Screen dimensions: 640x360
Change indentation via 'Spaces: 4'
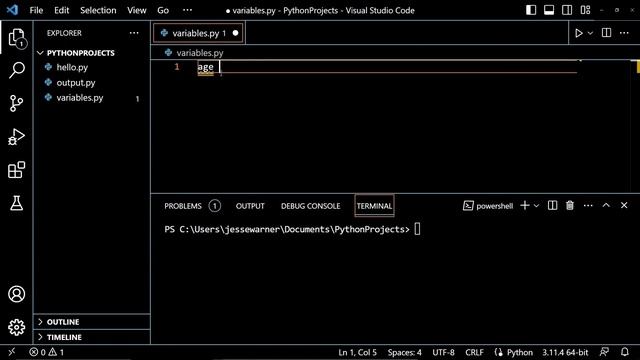click(x=404, y=352)
